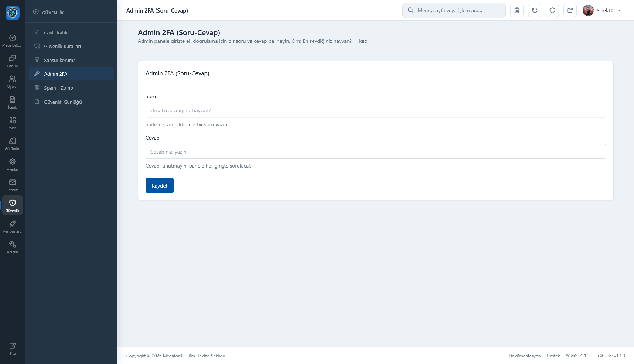Expand the Sinek10 user dropdown
The image size is (634, 364).
tap(602, 10)
